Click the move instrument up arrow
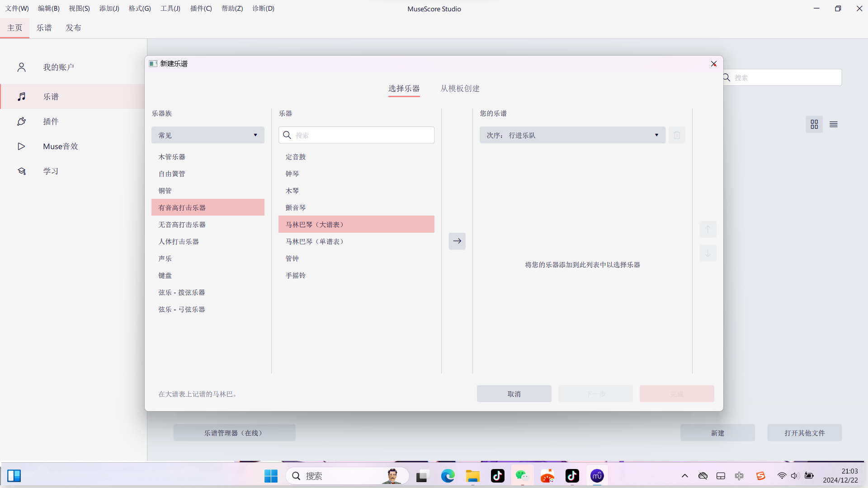 click(x=708, y=229)
